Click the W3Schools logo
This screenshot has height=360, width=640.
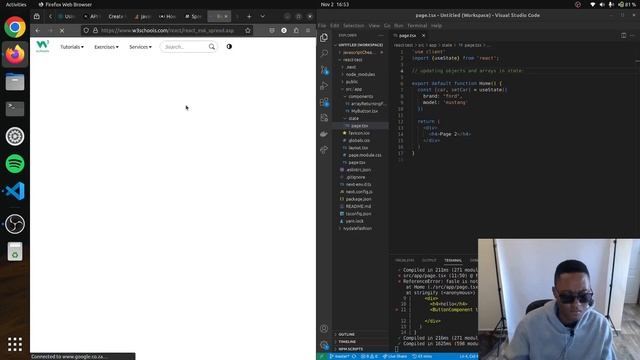point(42,46)
